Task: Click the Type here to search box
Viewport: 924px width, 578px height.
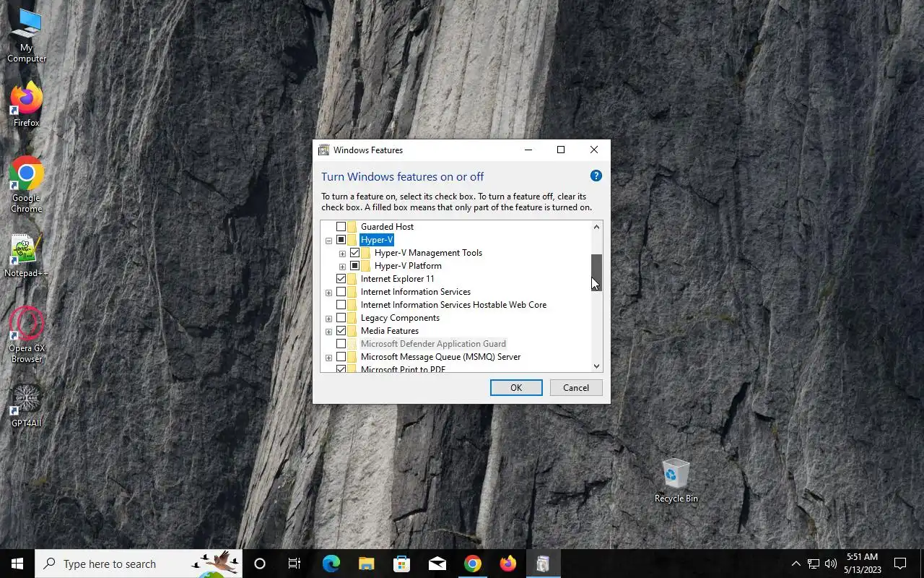Action: pos(139,564)
